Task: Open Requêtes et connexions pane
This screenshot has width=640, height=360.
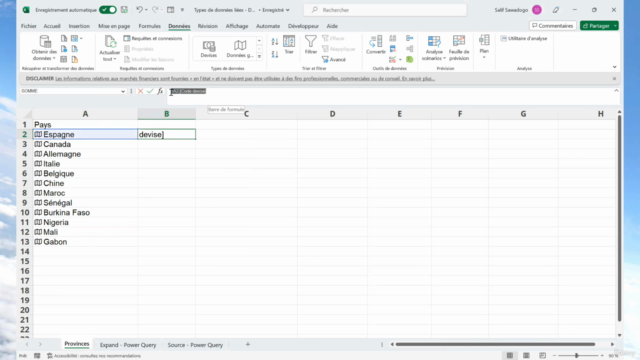Action: [153, 38]
